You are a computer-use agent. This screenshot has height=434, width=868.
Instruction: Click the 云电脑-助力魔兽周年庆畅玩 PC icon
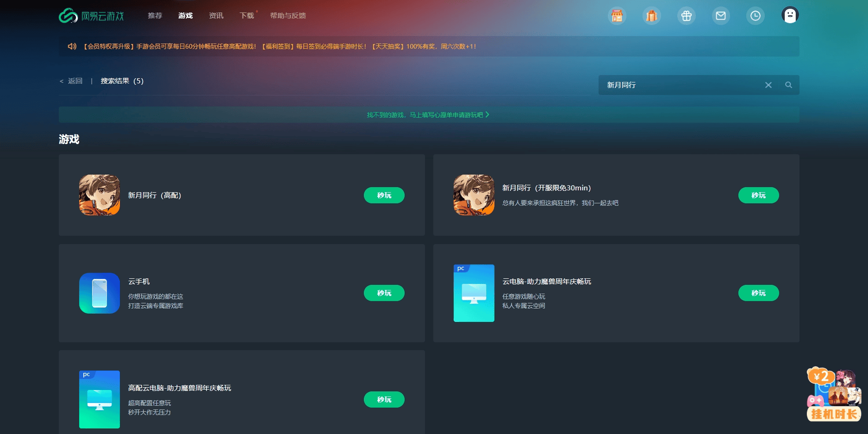click(x=474, y=293)
